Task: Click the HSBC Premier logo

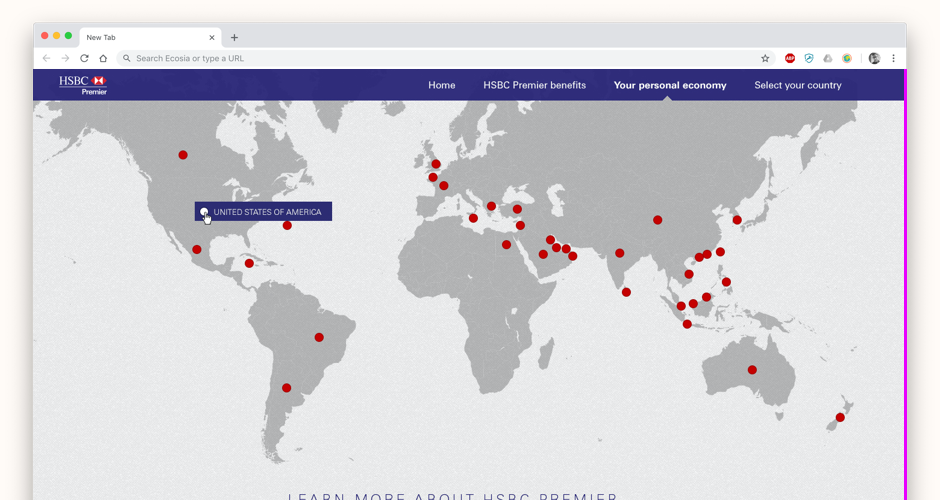Action: pos(83,85)
